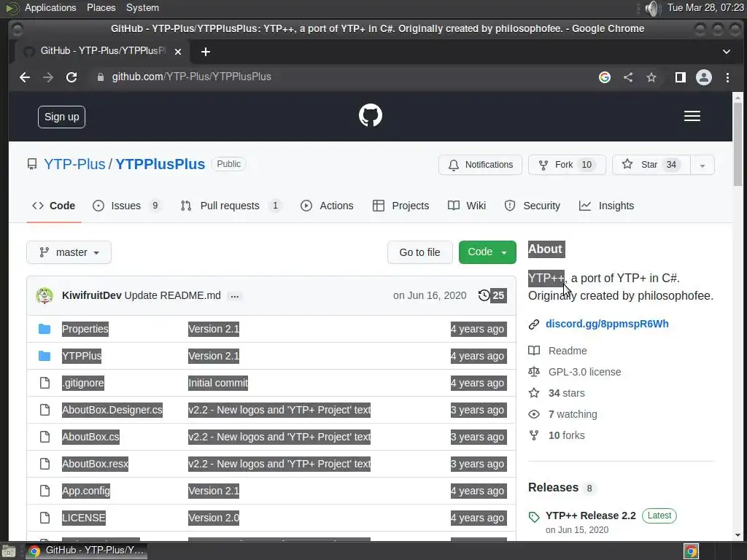
Task: Click the Chrome back arrow
Action: point(25,77)
